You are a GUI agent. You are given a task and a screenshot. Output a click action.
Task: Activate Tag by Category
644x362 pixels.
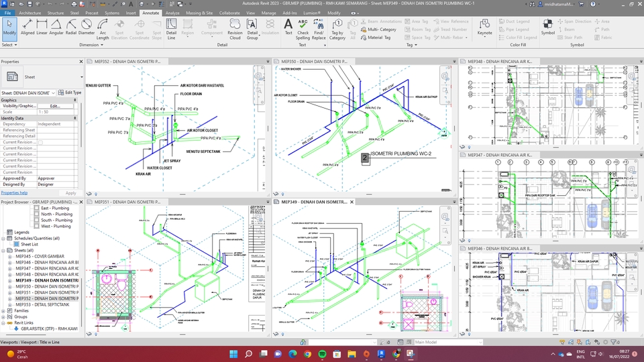[x=337, y=29]
